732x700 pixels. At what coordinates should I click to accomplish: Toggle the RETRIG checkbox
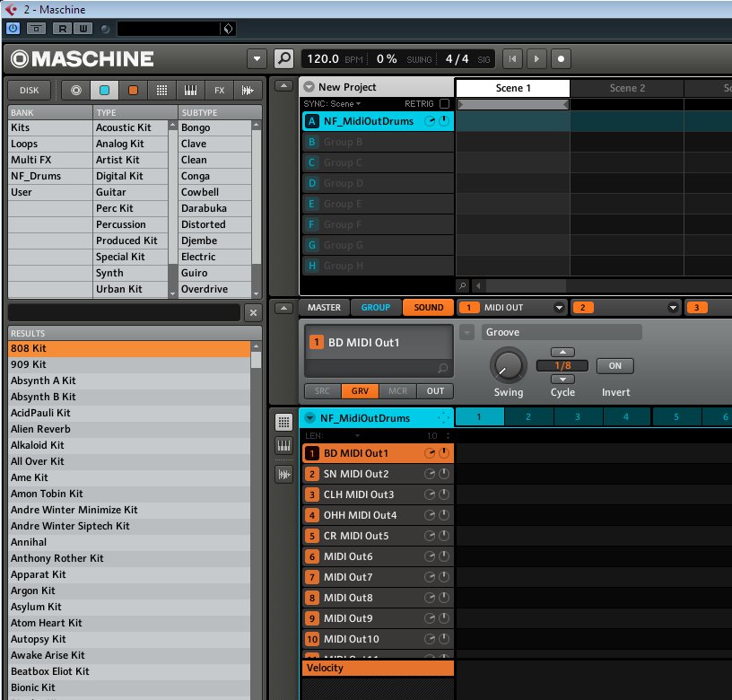click(x=444, y=103)
